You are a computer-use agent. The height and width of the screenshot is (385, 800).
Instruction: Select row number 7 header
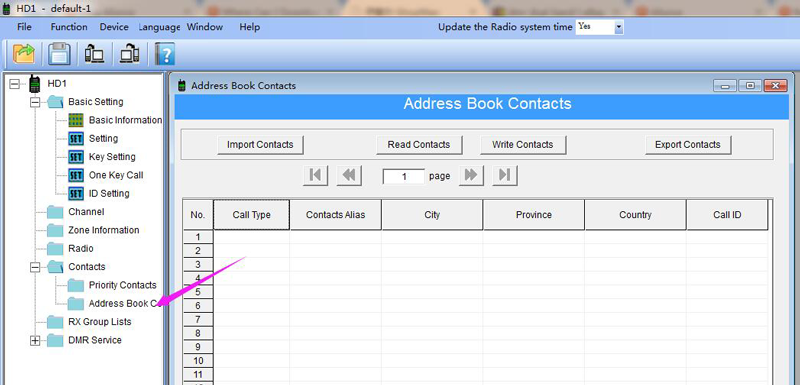click(198, 320)
